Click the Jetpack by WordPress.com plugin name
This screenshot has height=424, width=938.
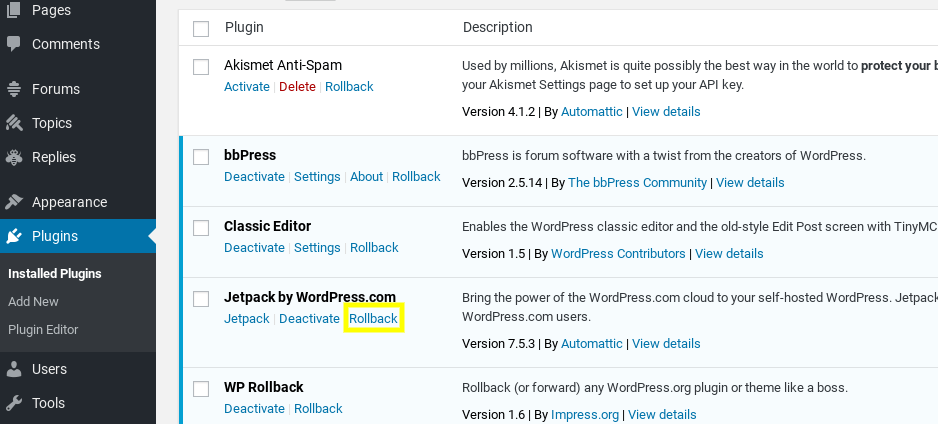310,297
